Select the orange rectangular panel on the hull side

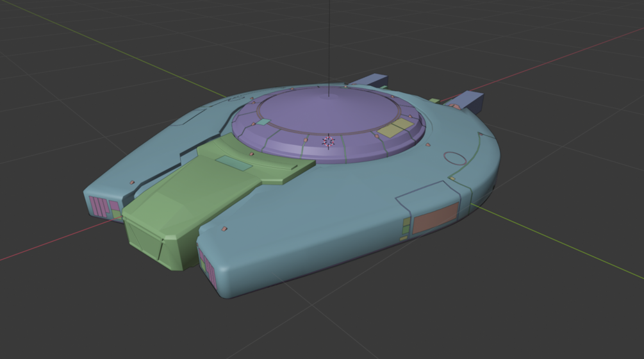435,218
